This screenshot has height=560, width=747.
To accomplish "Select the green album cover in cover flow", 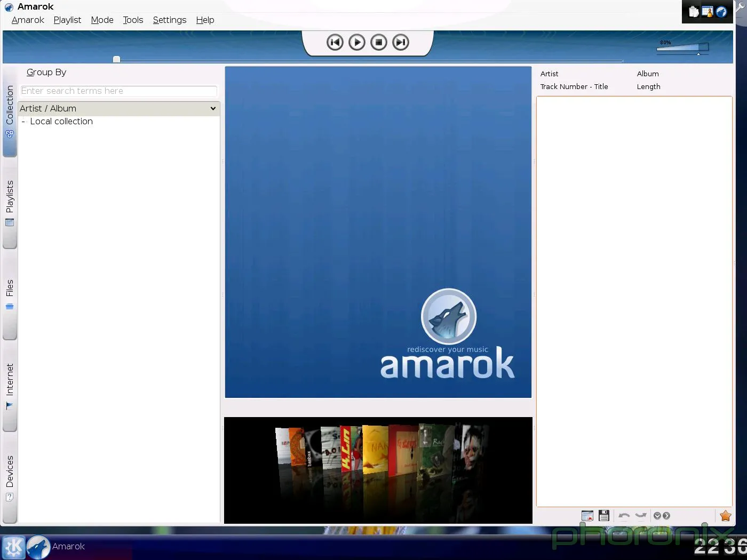I will coord(436,451).
